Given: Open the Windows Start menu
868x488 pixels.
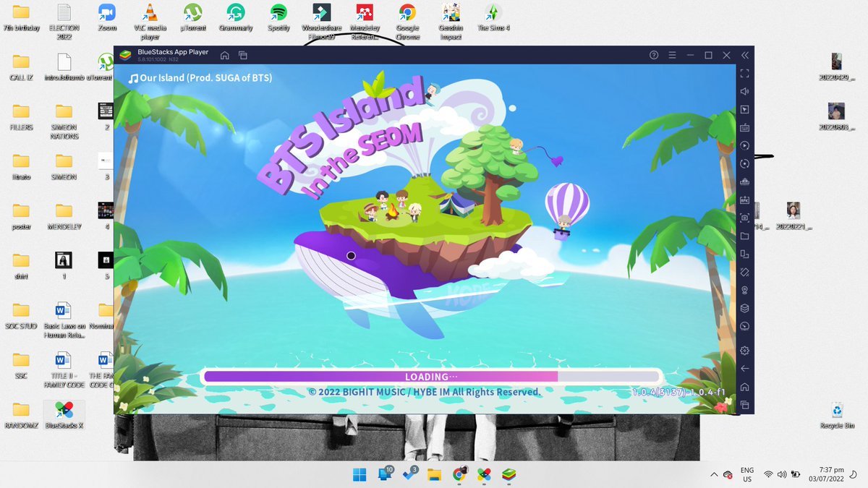Looking at the screenshot, I should tap(359, 474).
